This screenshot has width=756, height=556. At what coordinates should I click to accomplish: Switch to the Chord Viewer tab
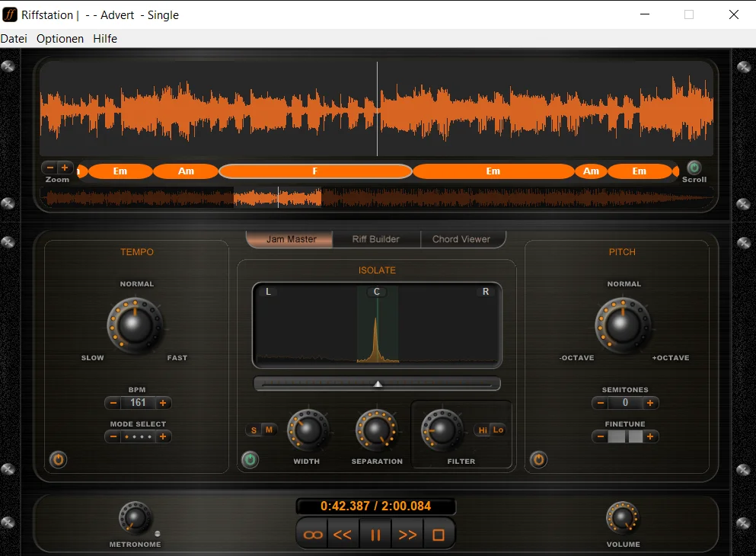(x=461, y=239)
